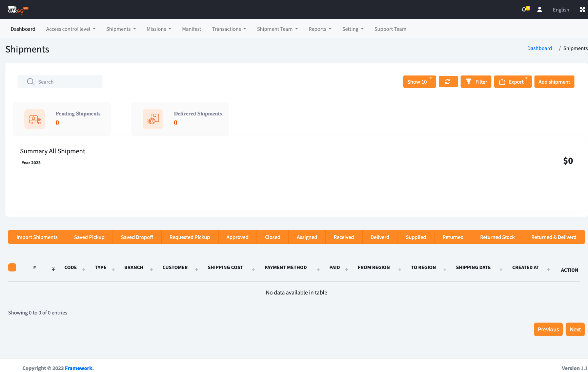Click into the Search input field
Viewport: 588px width, 372px height.
(x=64, y=82)
